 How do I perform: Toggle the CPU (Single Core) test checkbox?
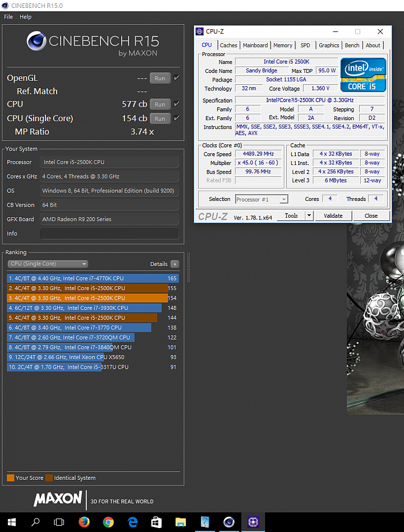point(176,118)
